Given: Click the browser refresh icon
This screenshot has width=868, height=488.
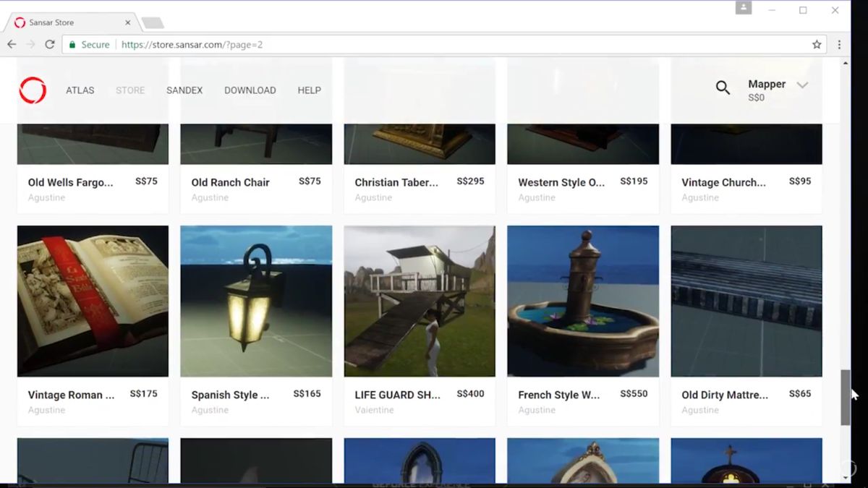Looking at the screenshot, I should pos(49,44).
